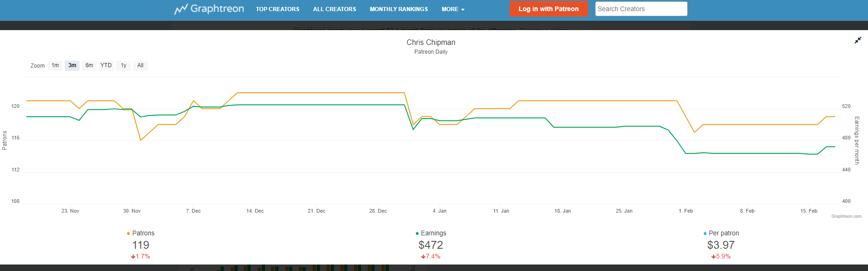This screenshot has width=868, height=271.
Task: Open All Creators page
Action: 334,9
